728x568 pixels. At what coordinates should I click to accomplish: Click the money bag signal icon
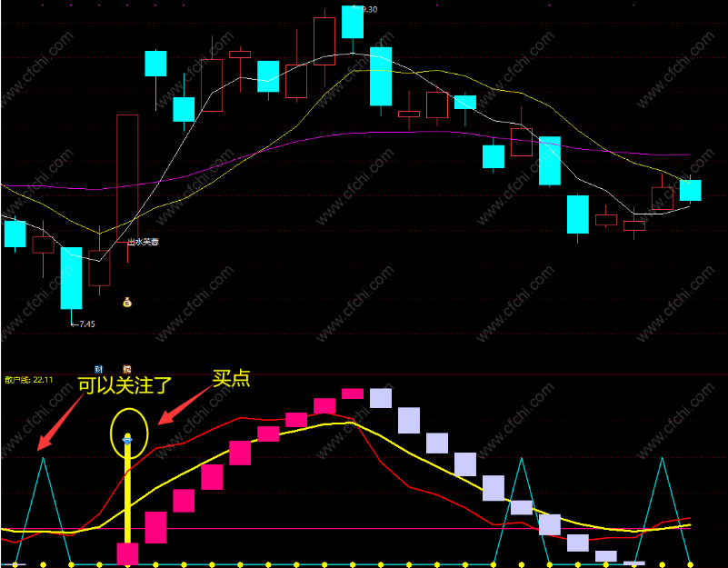pos(127,303)
